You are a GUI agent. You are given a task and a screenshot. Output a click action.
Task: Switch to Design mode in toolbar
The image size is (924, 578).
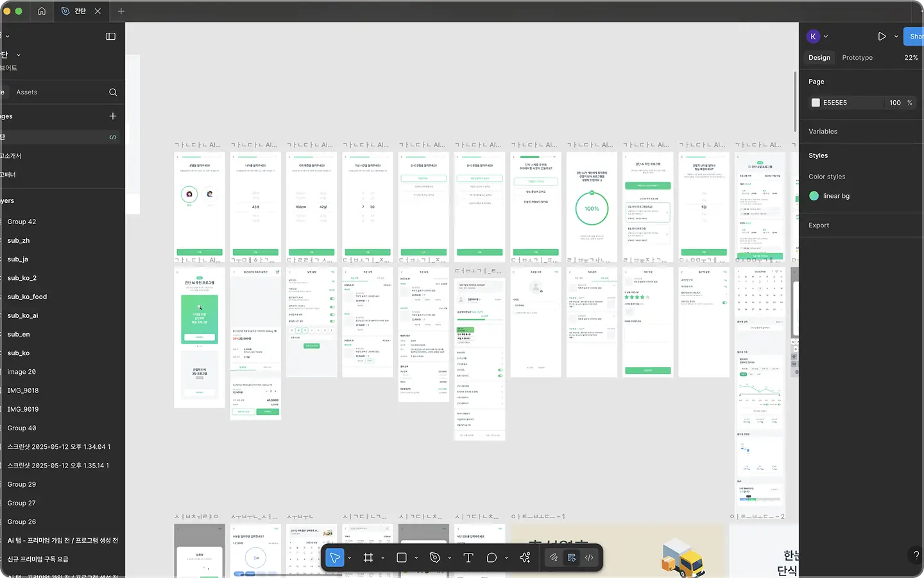[x=571, y=557]
